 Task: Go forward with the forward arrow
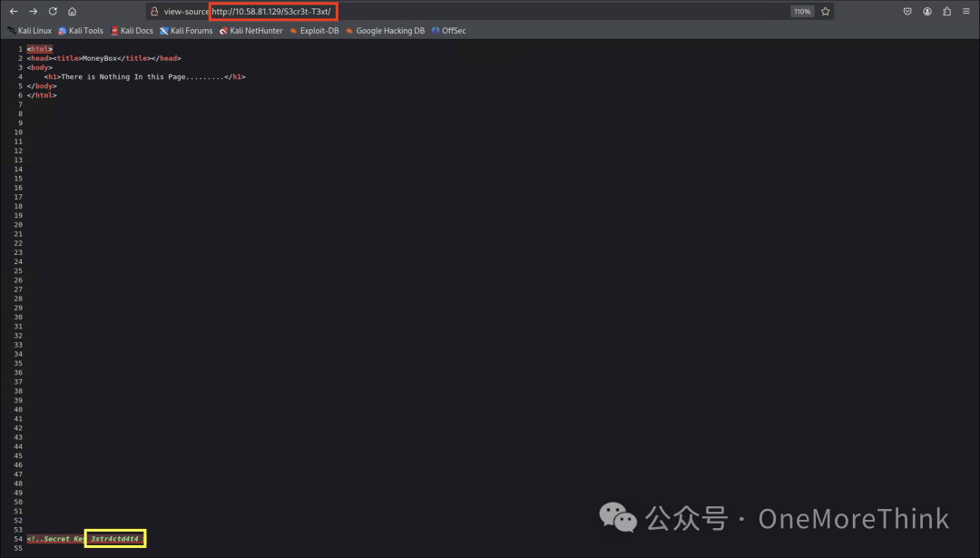point(34,11)
